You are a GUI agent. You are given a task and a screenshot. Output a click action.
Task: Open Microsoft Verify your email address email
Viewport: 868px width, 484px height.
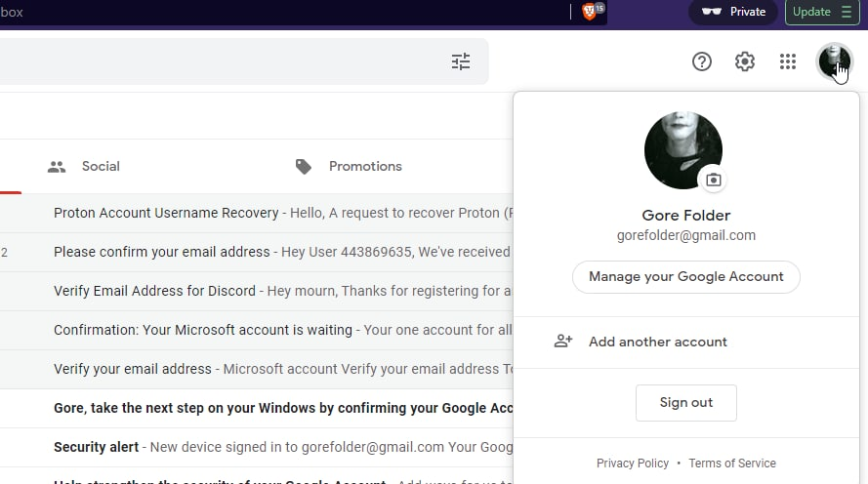click(257, 369)
